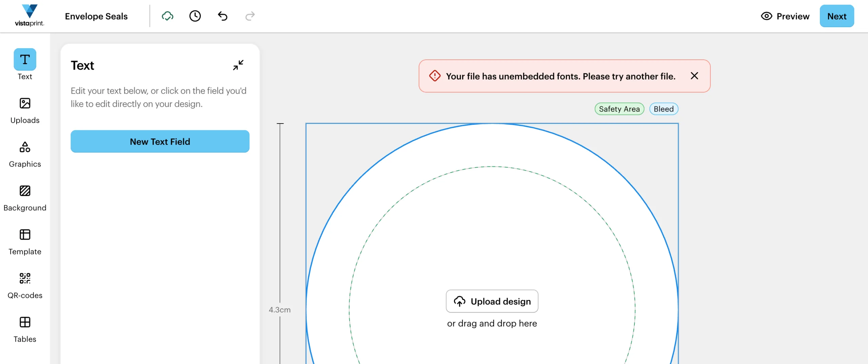This screenshot has height=364, width=868.
Task: Open the Uploads panel
Action: [x=25, y=111]
